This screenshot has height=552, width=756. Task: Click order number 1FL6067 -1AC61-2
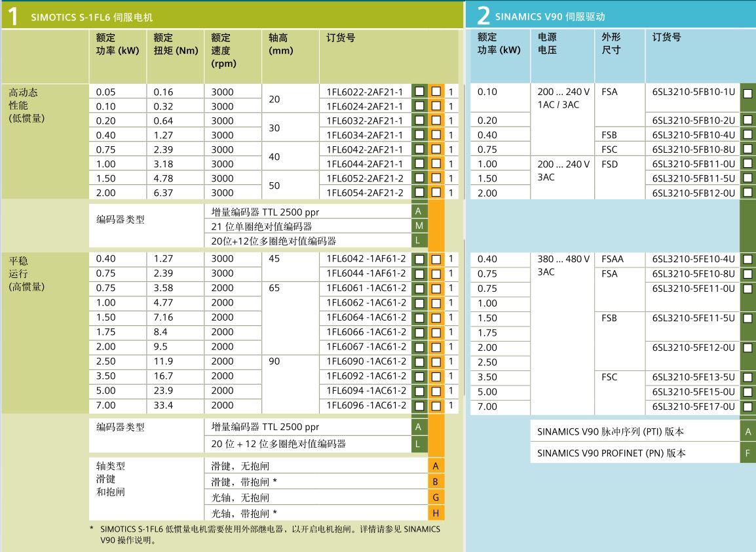click(366, 346)
